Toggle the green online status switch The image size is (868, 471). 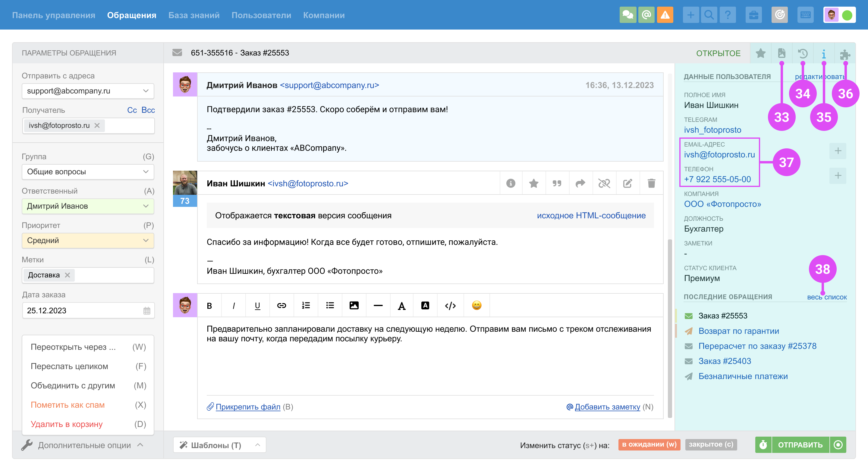(847, 15)
